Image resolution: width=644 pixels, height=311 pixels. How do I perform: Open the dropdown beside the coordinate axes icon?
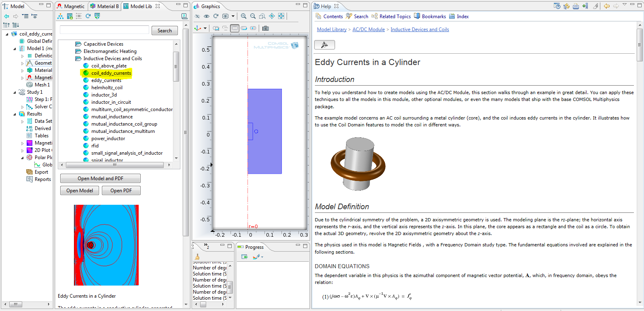205,28
